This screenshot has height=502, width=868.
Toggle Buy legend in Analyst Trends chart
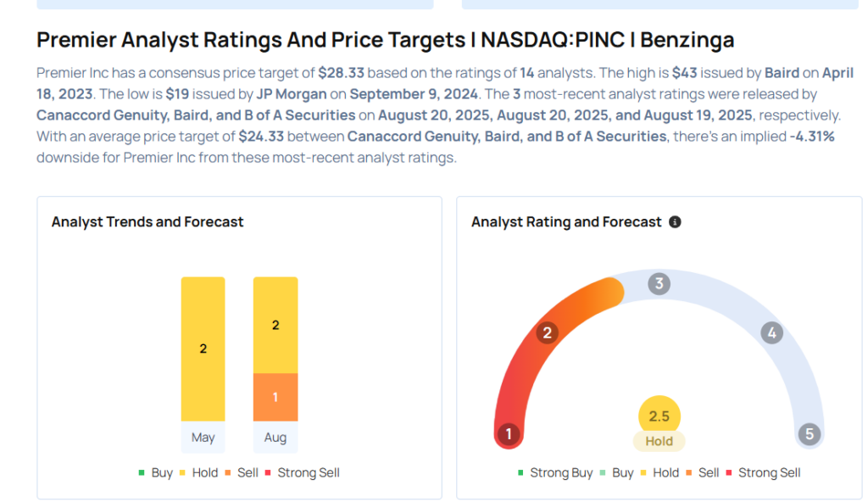(156, 472)
